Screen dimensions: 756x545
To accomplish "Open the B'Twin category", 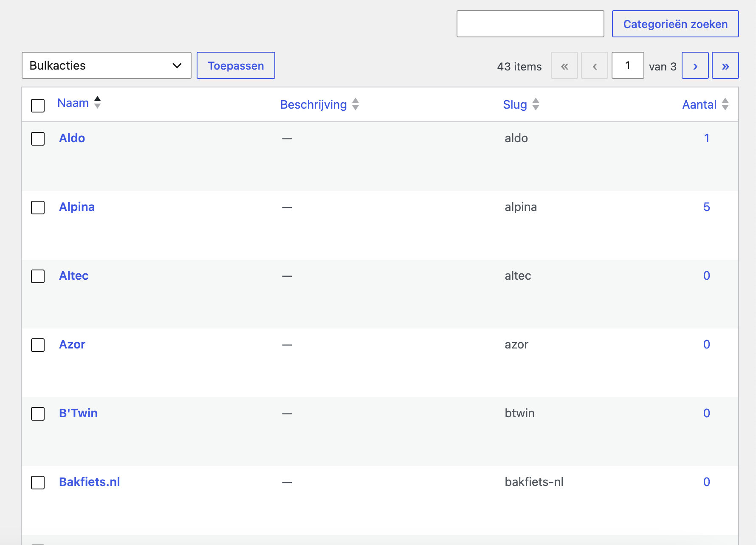I will 78,413.
